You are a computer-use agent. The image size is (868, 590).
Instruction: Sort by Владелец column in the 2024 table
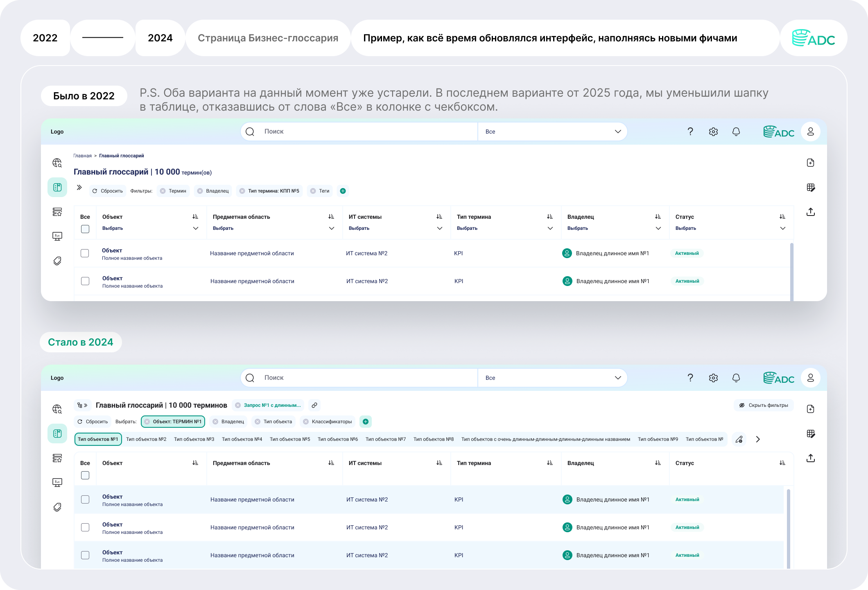pyautogui.click(x=658, y=463)
